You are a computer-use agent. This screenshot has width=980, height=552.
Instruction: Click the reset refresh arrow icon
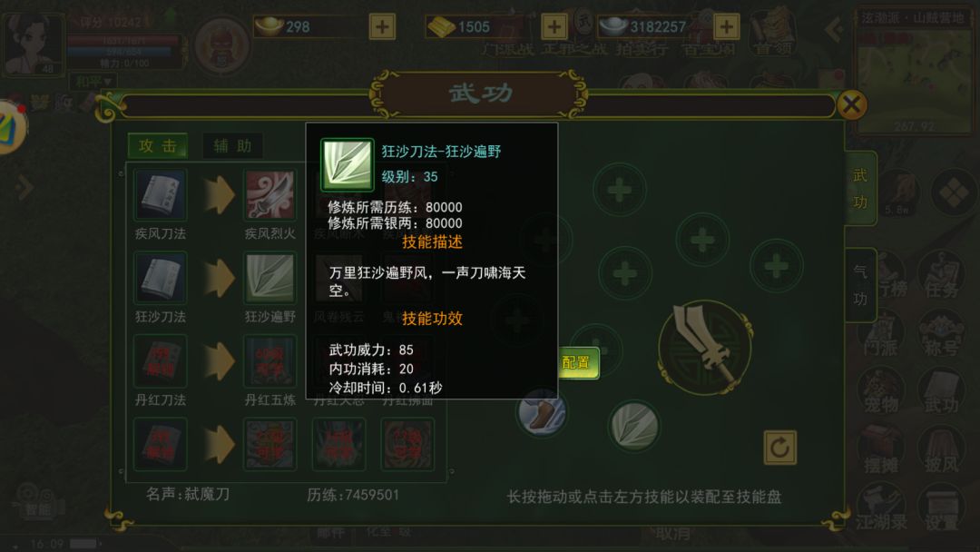pyautogui.click(x=779, y=447)
